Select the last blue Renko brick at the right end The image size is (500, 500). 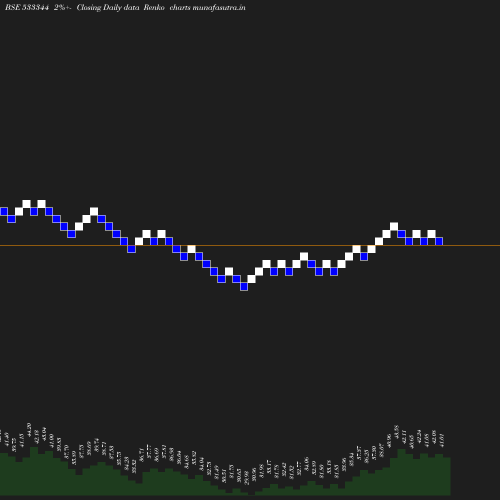click(x=439, y=241)
